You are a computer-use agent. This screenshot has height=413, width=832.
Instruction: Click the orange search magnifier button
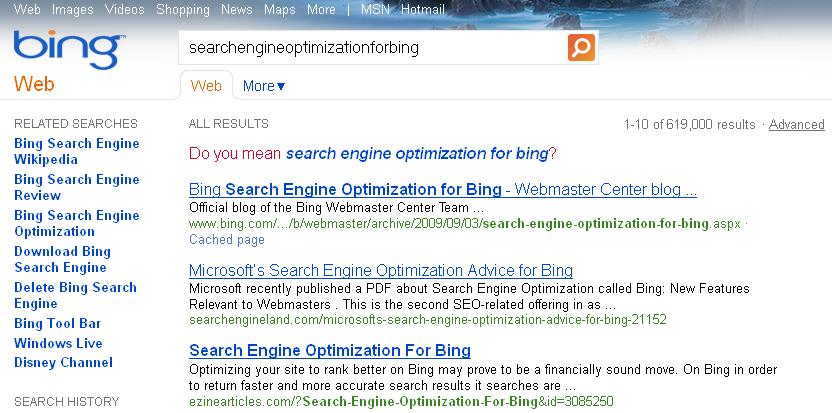click(x=581, y=47)
